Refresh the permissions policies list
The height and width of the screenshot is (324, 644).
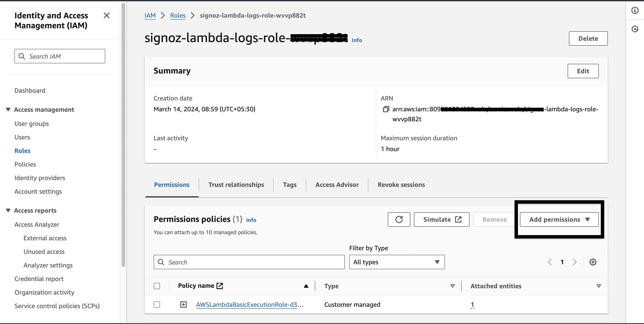[399, 220]
